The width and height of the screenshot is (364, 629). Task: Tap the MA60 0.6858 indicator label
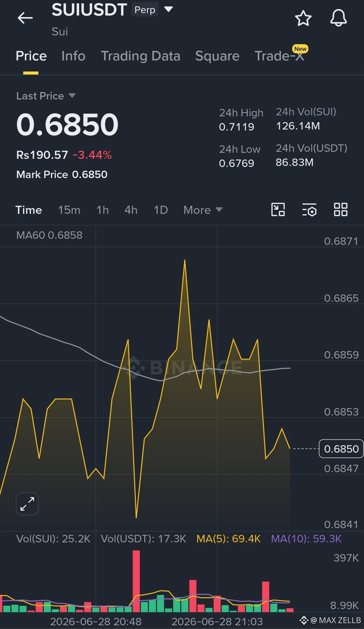(x=49, y=235)
